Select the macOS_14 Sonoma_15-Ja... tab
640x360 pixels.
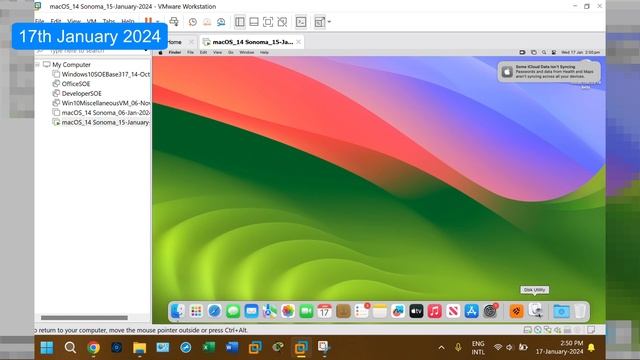[253, 42]
